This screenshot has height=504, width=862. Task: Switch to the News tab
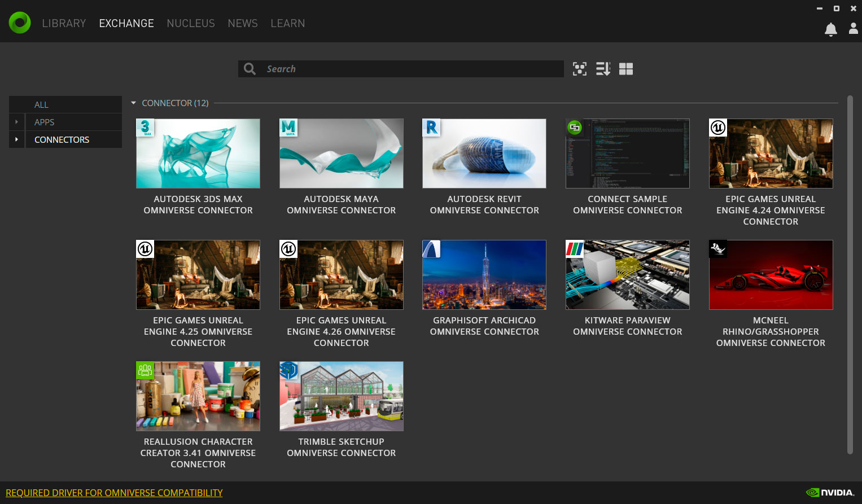coord(243,23)
